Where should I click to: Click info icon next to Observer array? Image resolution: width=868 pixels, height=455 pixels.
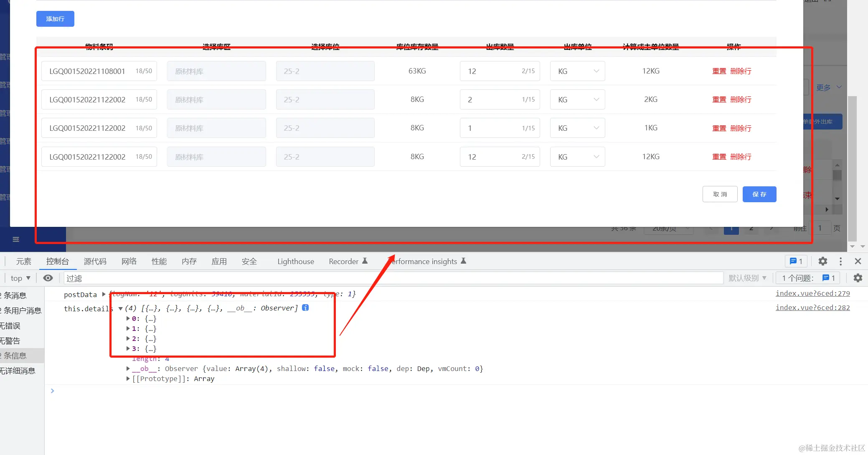coord(305,308)
